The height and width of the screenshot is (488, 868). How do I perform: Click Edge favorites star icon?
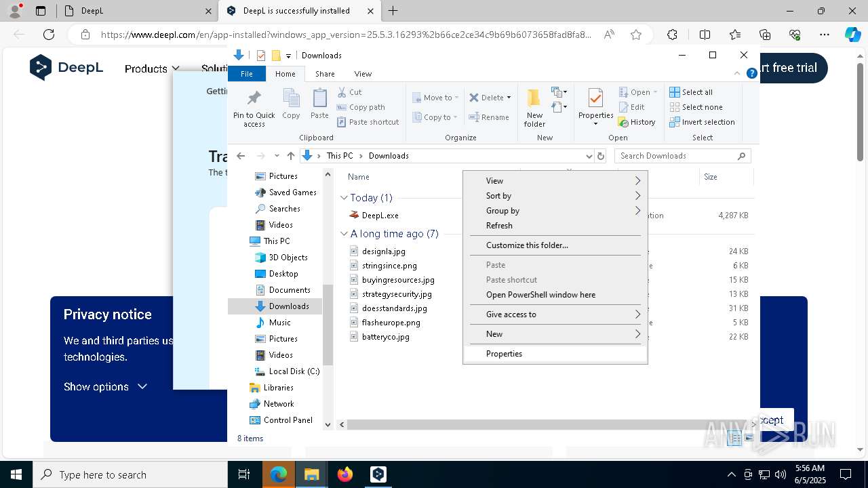pos(636,35)
